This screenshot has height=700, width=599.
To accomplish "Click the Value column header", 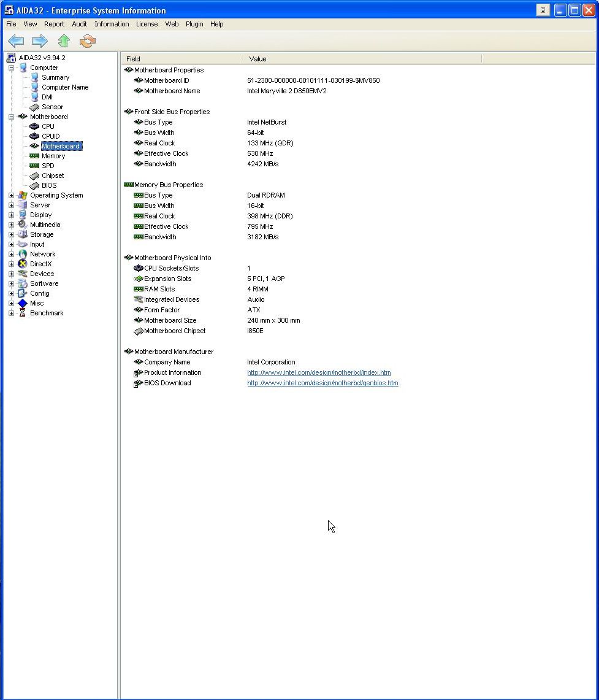I will point(362,59).
